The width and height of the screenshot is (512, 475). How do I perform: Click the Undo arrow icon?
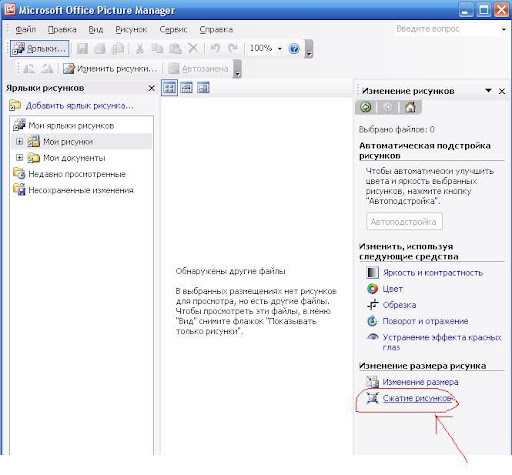click(x=215, y=49)
